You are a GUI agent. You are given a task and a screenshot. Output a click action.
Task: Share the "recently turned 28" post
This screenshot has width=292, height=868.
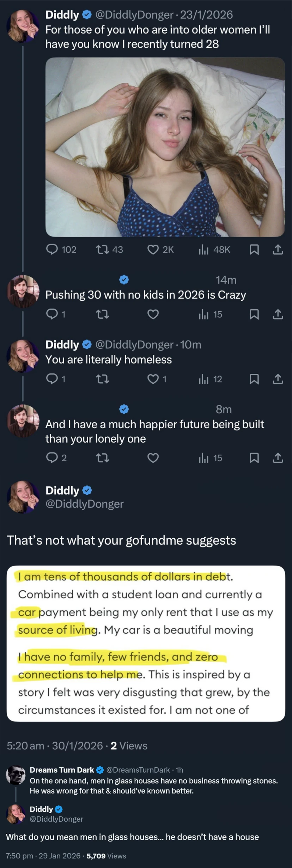pos(278,250)
